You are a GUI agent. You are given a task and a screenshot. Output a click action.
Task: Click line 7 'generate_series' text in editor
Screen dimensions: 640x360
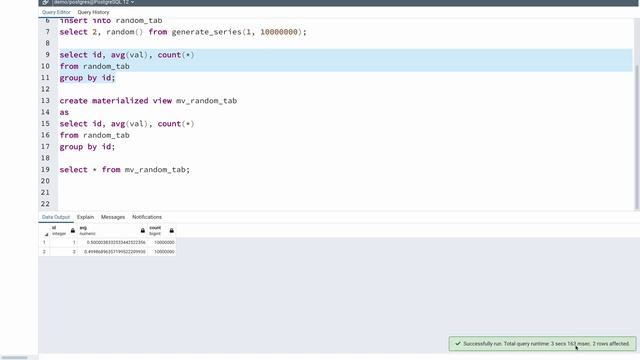coord(207,32)
